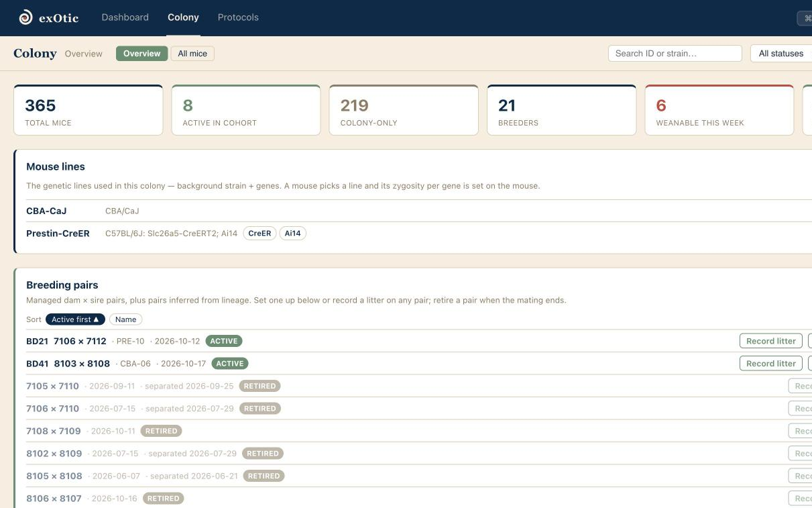812x508 pixels.
Task: Open retired pair 8106 × 8107
Action: coord(54,499)
